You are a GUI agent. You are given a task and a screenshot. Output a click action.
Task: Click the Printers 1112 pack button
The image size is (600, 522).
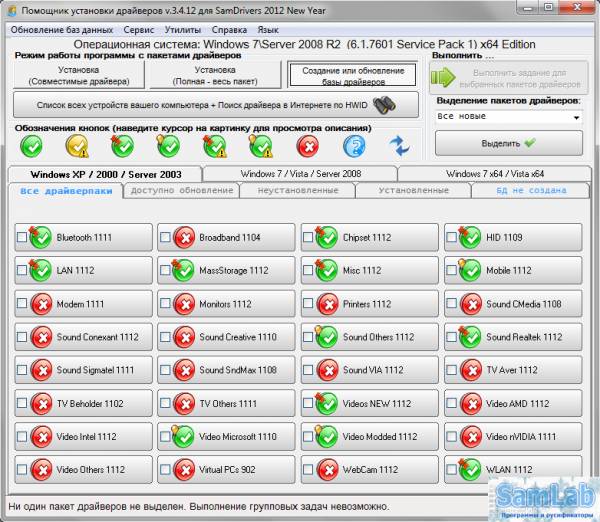pos(370,304)
